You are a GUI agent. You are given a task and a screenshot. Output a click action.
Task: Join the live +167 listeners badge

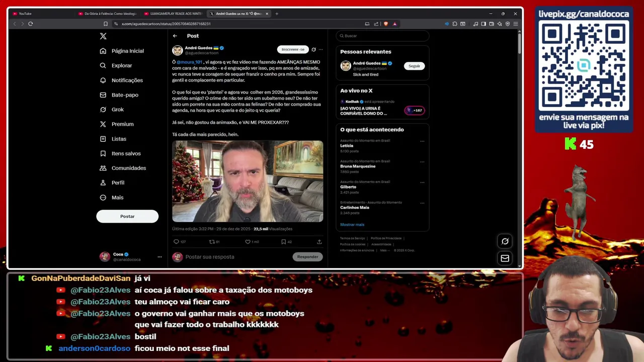pos(415,110)
